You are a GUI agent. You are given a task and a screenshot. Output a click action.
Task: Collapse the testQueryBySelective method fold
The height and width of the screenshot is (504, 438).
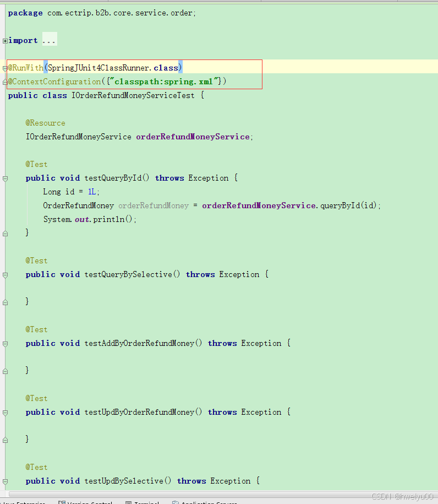click(5, 275)
